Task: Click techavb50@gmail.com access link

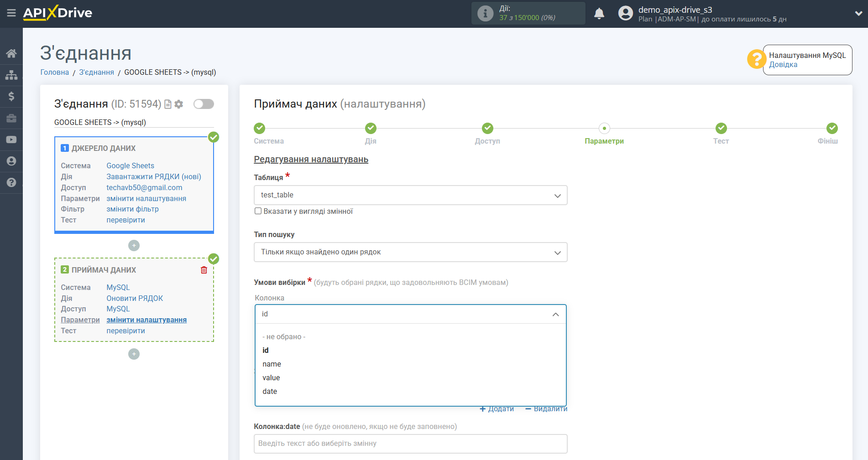Action: coord(144,188)
